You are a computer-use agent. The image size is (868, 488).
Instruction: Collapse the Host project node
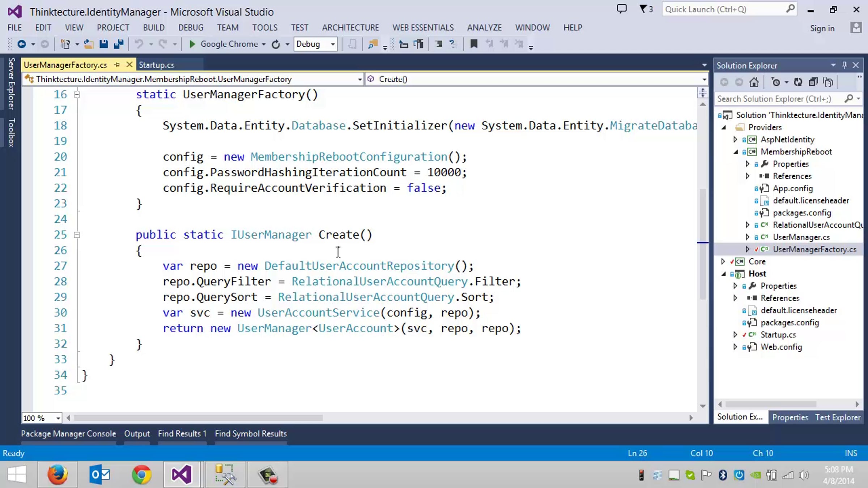click(x=724, y=274)
